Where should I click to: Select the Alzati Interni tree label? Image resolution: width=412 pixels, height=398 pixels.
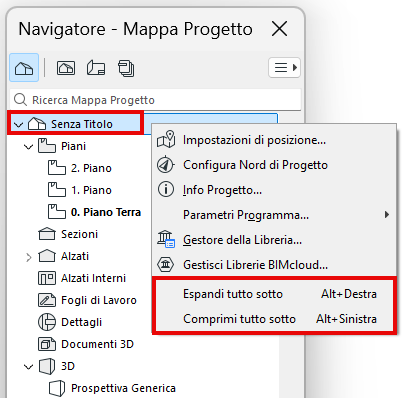(93, 278)
